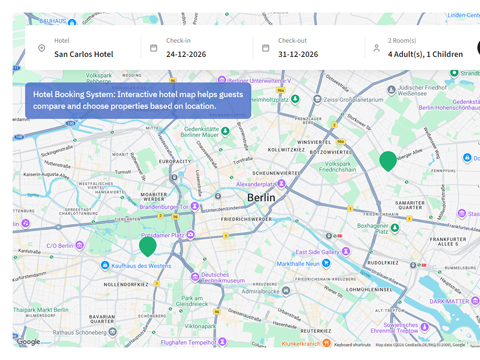The image size is (480, 360).
Task: Click the Berlin city label
Action: [261, 198]
